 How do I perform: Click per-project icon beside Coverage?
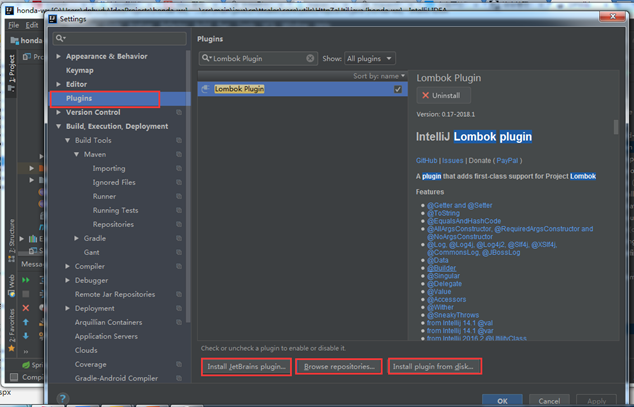point(179,364)
